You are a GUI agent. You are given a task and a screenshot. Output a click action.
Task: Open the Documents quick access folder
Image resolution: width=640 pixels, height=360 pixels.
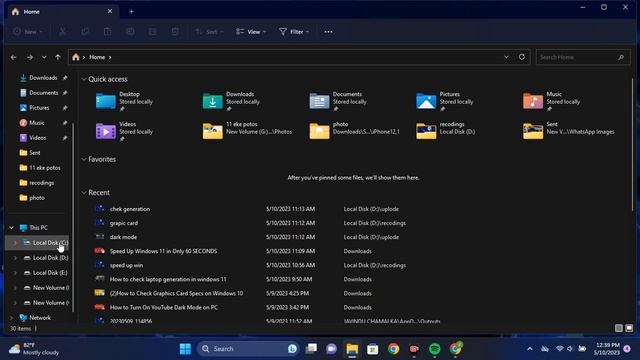(x=338, y=101)
